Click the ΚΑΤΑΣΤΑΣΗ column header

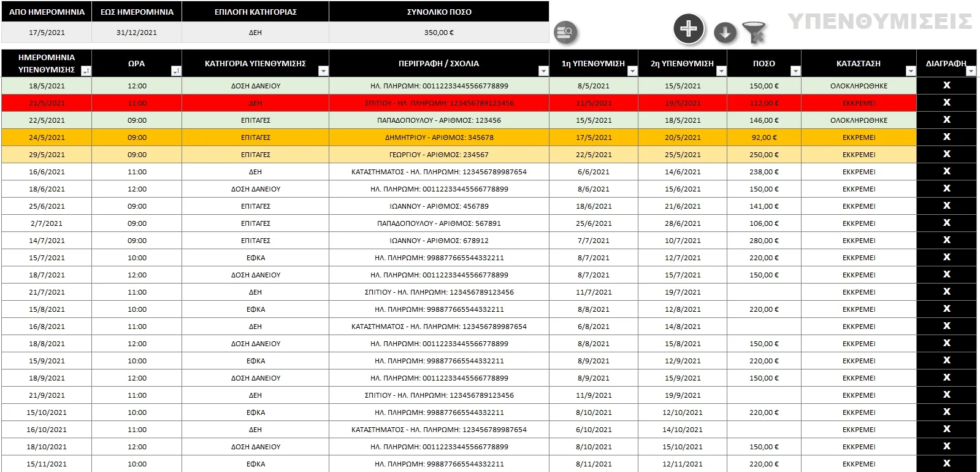tap(859, 63)
